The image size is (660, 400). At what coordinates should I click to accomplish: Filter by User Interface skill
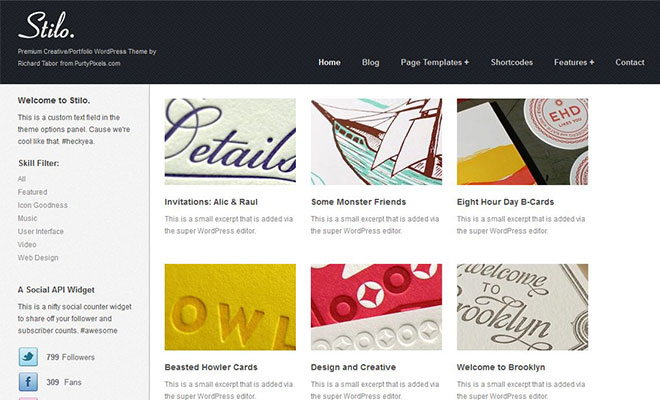pos(41,231)
